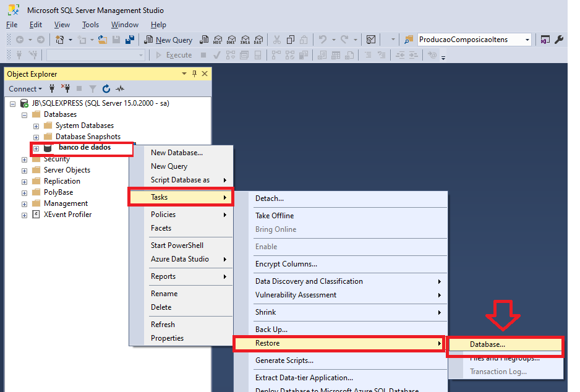Toggle the Object Explorer auto-hide pin
This screenshot has width=580, height=392.
tap(194, 74)
